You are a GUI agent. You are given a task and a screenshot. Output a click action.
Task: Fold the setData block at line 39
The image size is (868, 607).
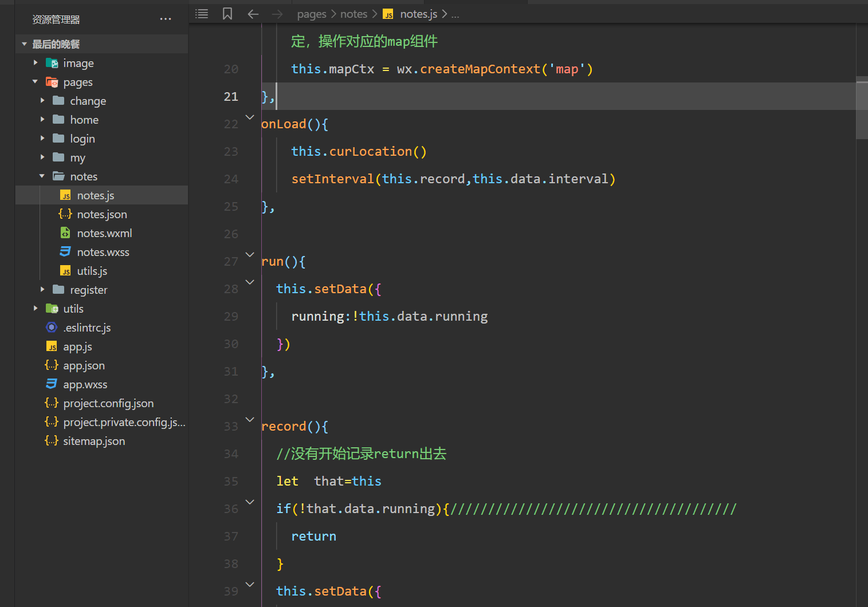tap(250, 585)
